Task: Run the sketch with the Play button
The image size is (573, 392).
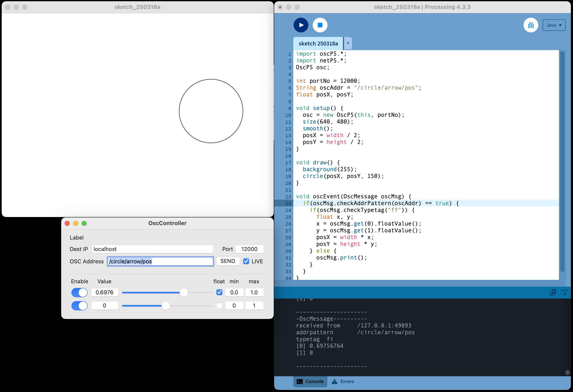Action: 301,25
